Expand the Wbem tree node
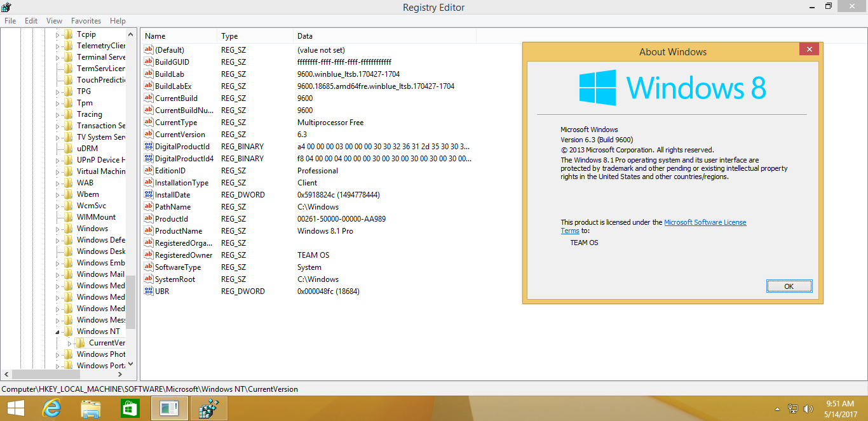868x421 pixels. coord(57,195)
